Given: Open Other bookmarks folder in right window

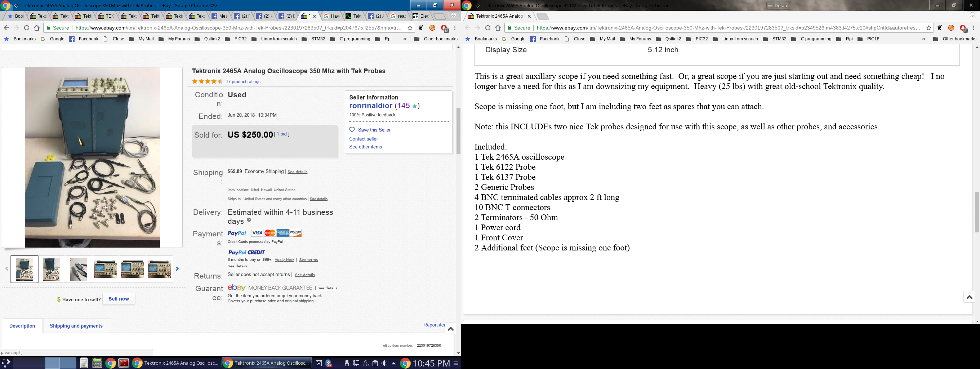Looking at the screenshot, I should point(954,39).
